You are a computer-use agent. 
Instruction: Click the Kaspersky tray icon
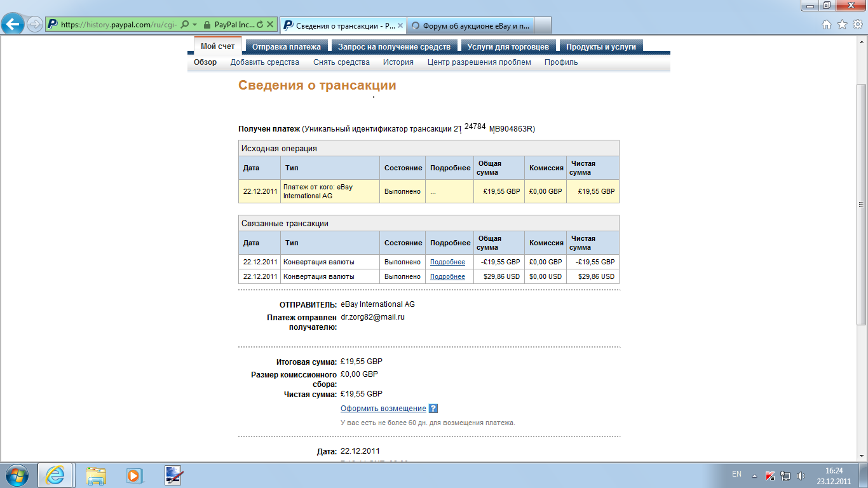(770, 475)
